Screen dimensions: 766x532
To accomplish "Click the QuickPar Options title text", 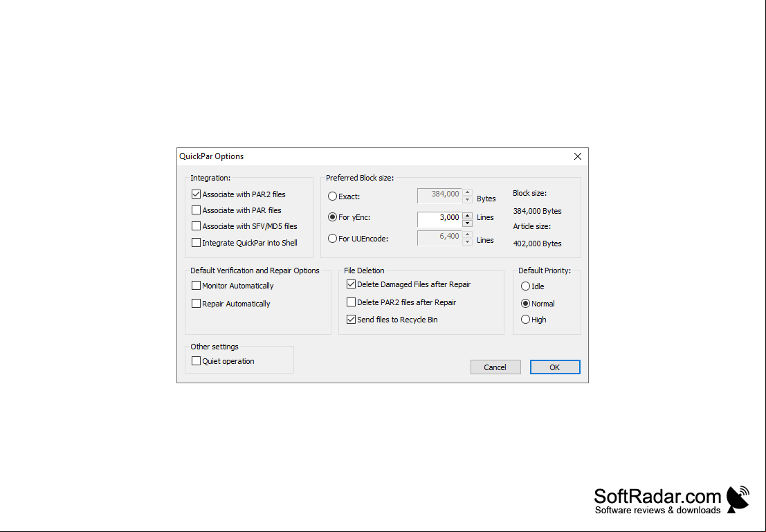I will (212, 156).
